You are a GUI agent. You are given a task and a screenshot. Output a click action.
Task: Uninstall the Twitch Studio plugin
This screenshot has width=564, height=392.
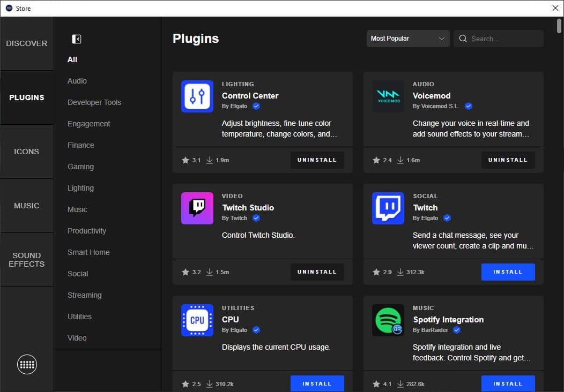(317, 272)
